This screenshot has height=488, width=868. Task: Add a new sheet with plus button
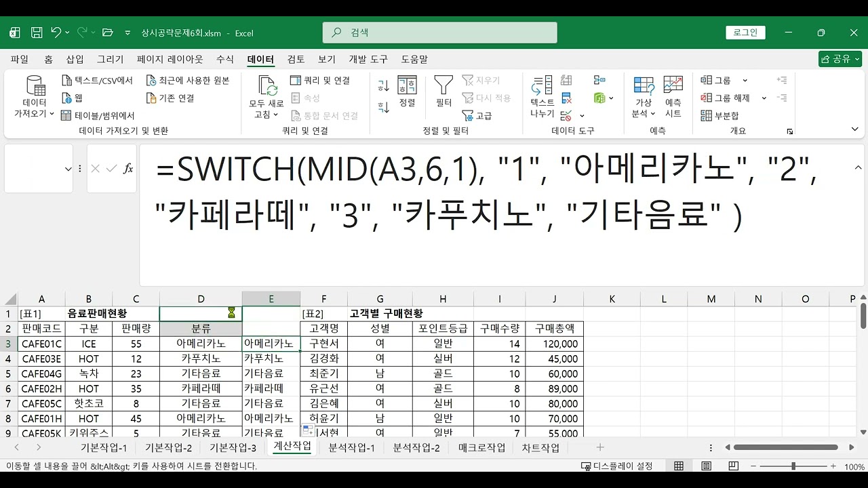tap(600, 447)
